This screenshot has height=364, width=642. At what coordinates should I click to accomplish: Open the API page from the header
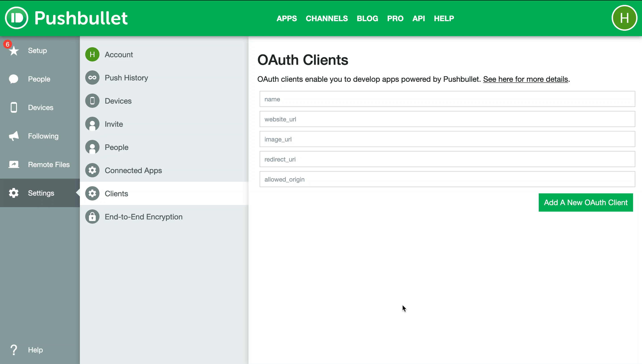(x=418, y=18)
